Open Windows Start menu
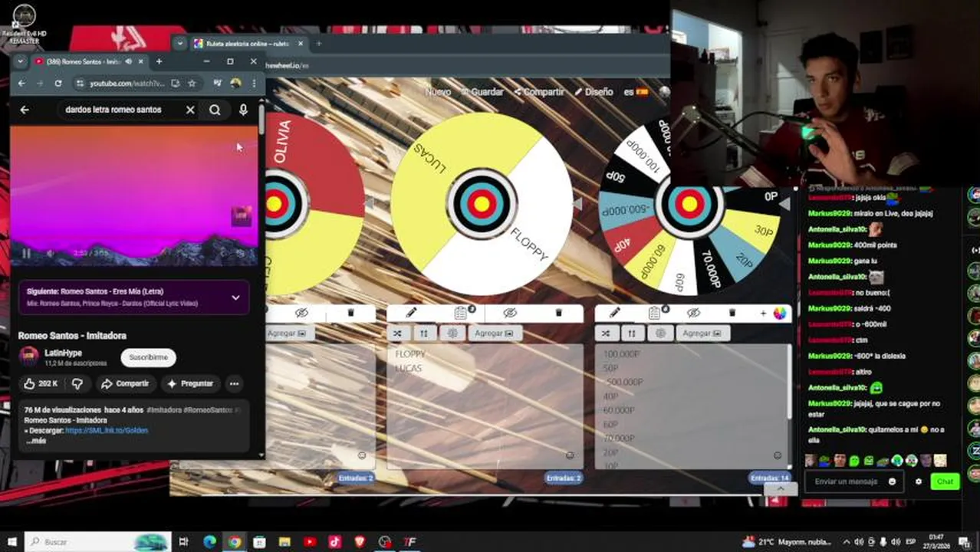The width and height of the screenshot is (980, 552). click(x=13, y=541)
